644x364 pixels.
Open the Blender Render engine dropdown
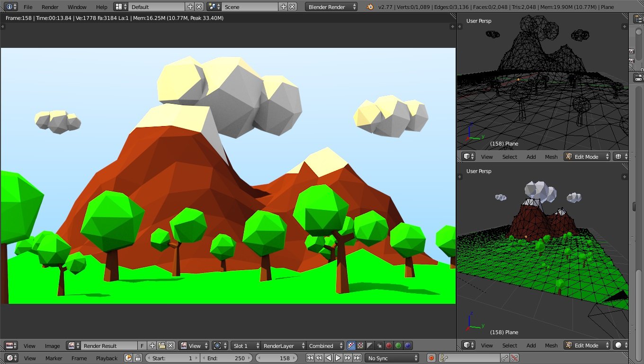tap(331, 7)
